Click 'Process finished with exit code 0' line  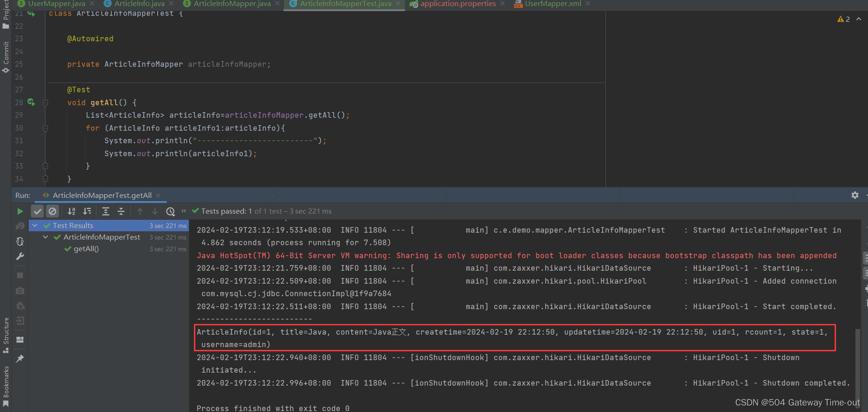(273, 408)
